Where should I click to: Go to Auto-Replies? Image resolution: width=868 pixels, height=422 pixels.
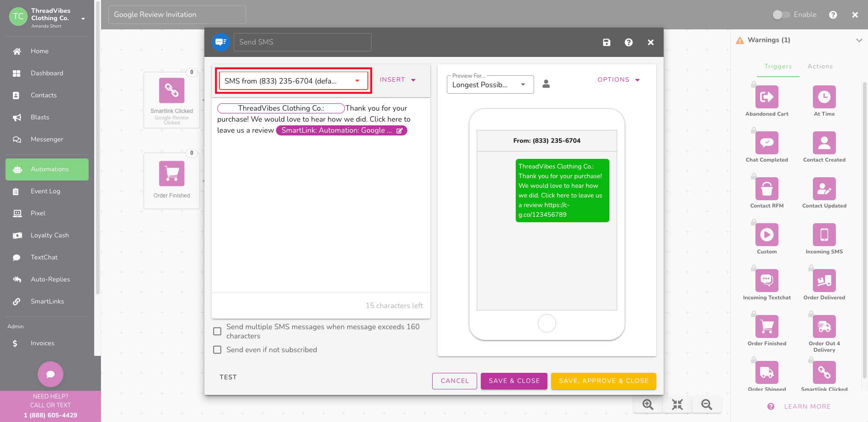pos(47,279)
